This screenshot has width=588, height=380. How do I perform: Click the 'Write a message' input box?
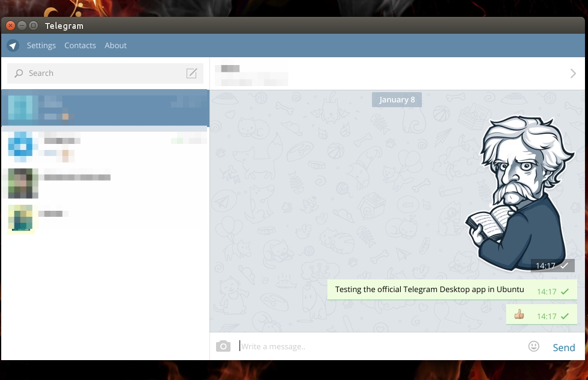(x=379, y=346)
